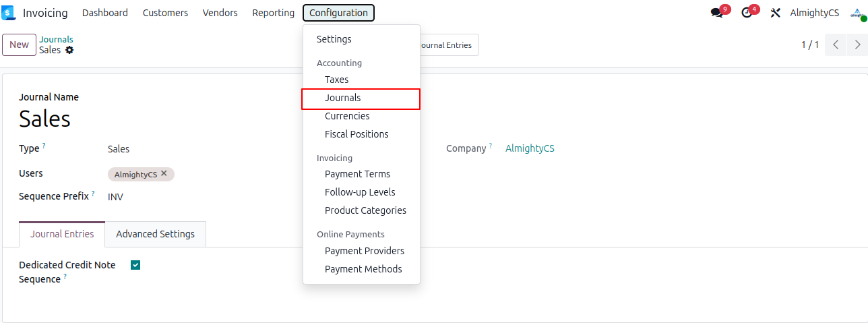Screen dimensions: 868x323
Task: Expand the Vendors menu
Action: click(220, 13)
